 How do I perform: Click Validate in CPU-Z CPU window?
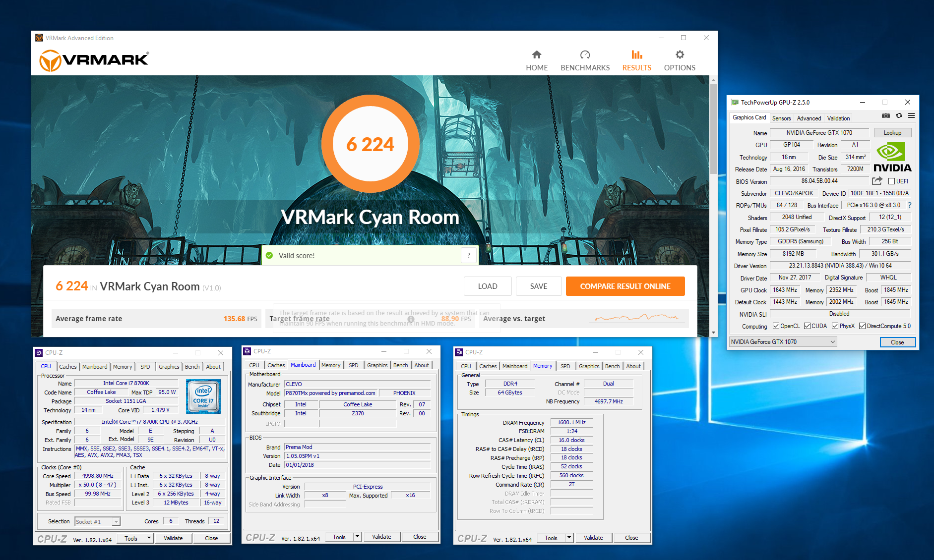coord(173,538)
